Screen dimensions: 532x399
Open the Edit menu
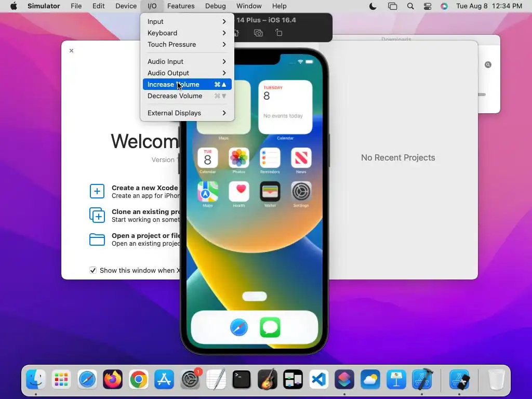(x=98, y=6)
